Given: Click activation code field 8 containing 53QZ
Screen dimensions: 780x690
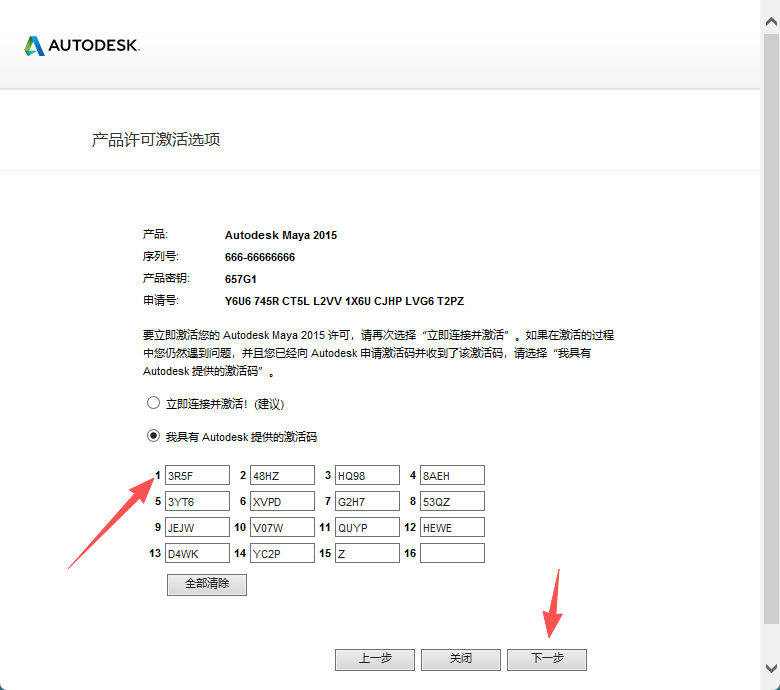Looking at the screenshot, I should click(x=453, y=501).
